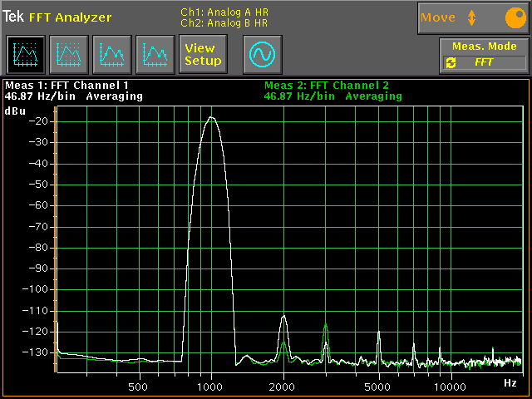
Task: Click the Ch2: Analog B HR label
Action: (x=224, y=22)
